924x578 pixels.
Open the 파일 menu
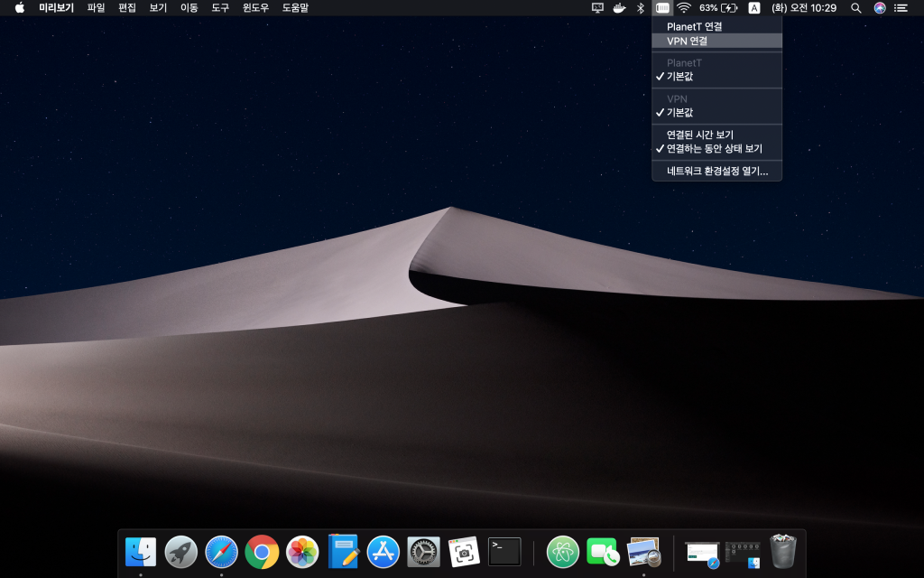(96, 7)
